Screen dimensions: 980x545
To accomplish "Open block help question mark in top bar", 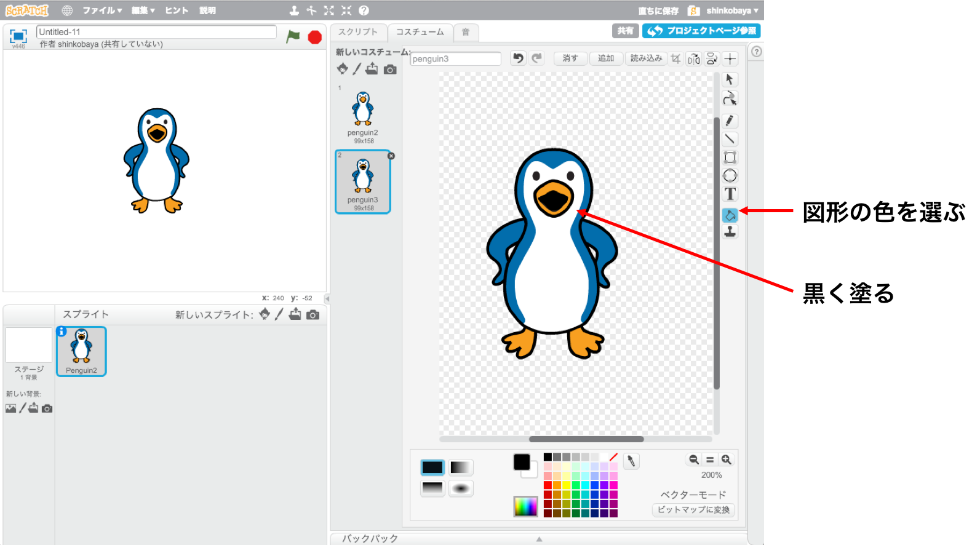I will pyautogui.click(x=364, y=10).
